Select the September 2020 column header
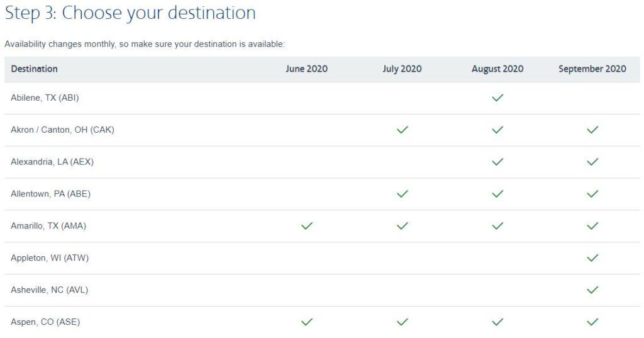This screenshot has height=338, width=644. coord(592,69)
